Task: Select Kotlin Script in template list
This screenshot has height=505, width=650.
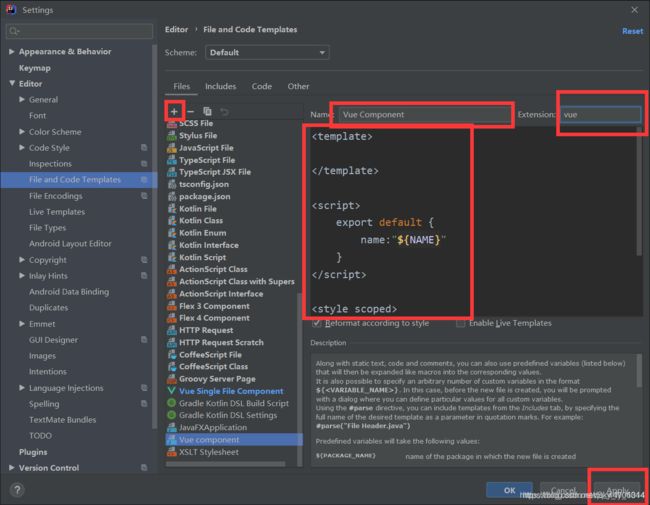Action: [202, 257]
